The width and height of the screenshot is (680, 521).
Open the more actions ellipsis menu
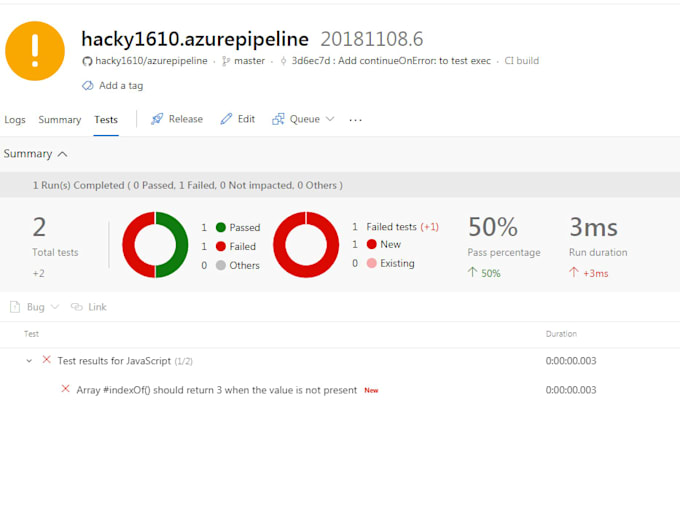click(355, 120)
